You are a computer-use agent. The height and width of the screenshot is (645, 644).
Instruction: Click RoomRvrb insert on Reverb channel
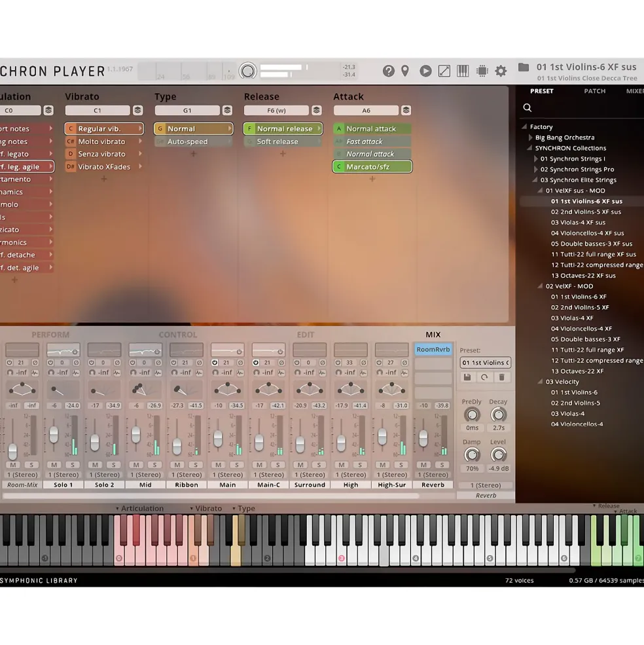point(433,349)
